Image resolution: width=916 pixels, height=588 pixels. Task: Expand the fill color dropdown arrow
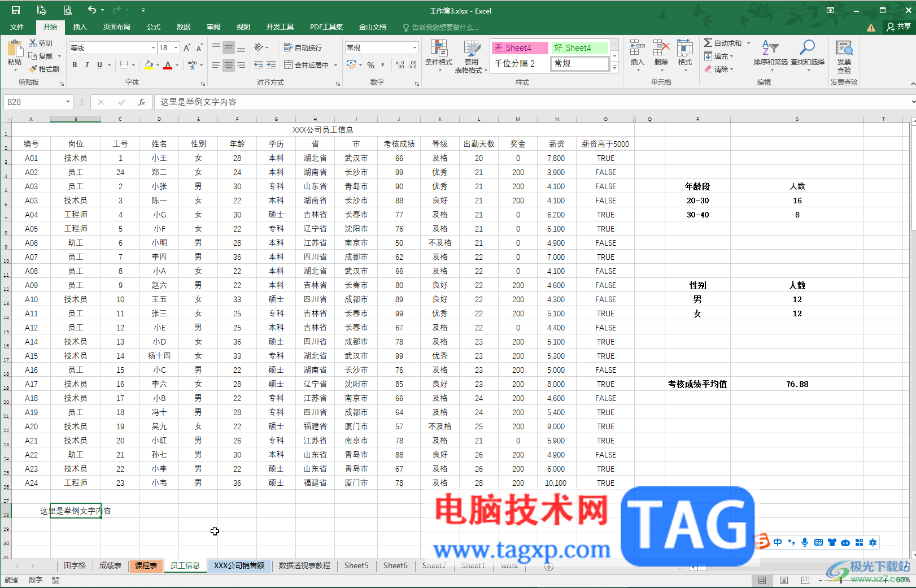158,66
